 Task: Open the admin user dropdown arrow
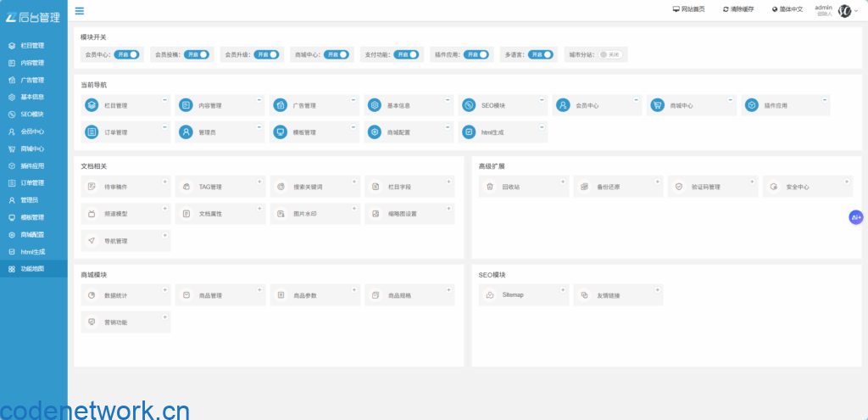click(856, 11)
